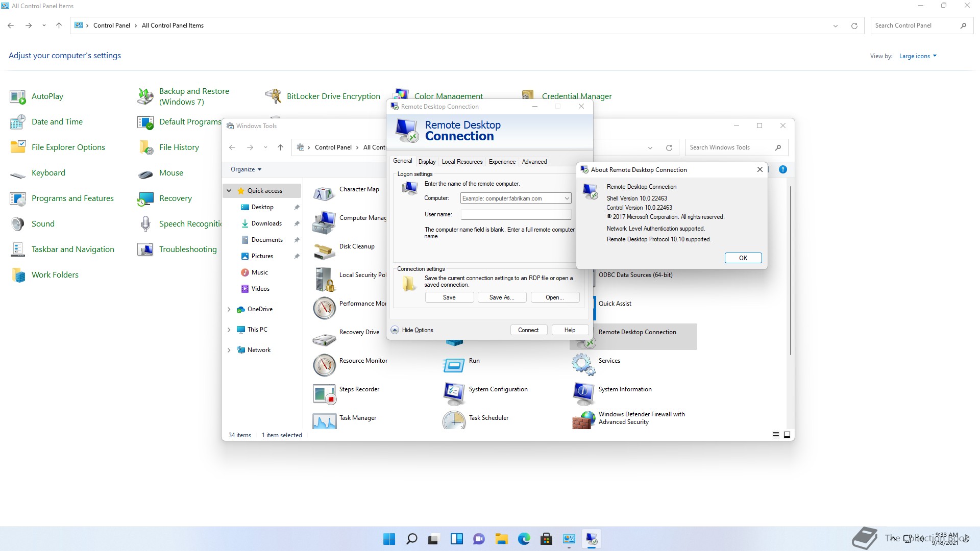The image size is (980, 551).
Task: Open Task Manager icon in Windows Tools
Action: [324, 420]
